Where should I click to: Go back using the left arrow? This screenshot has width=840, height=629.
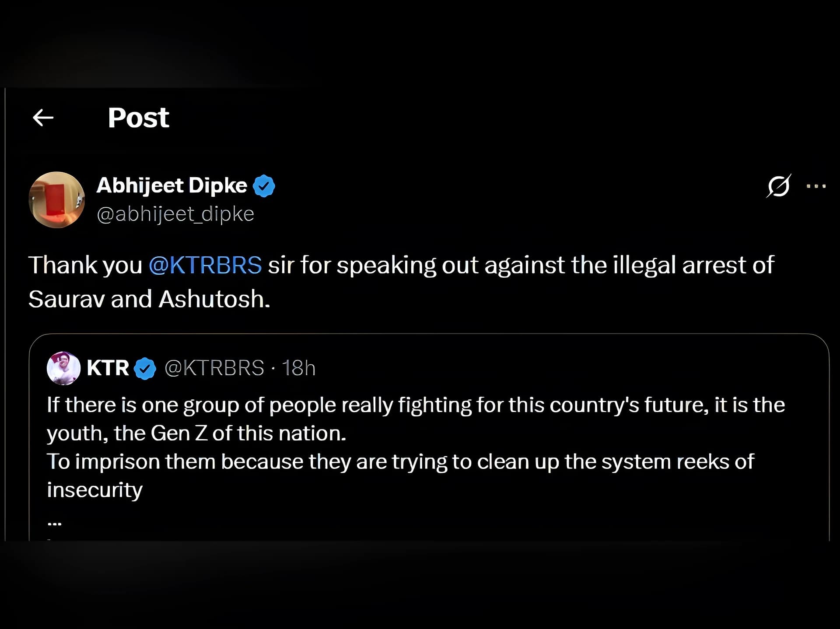43,118
